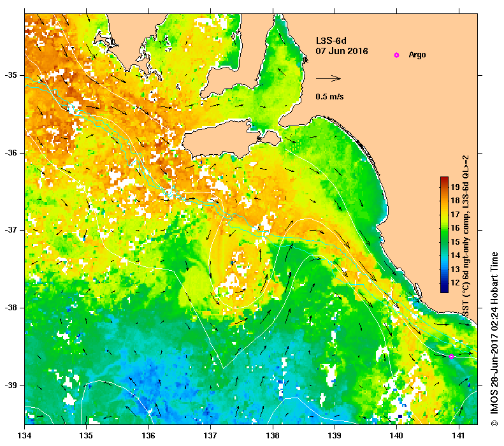Click the latitude label -38

coord(11,308)
